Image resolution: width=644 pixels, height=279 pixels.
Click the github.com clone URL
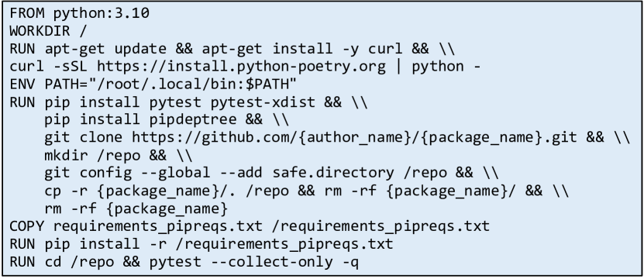(354, 138)
